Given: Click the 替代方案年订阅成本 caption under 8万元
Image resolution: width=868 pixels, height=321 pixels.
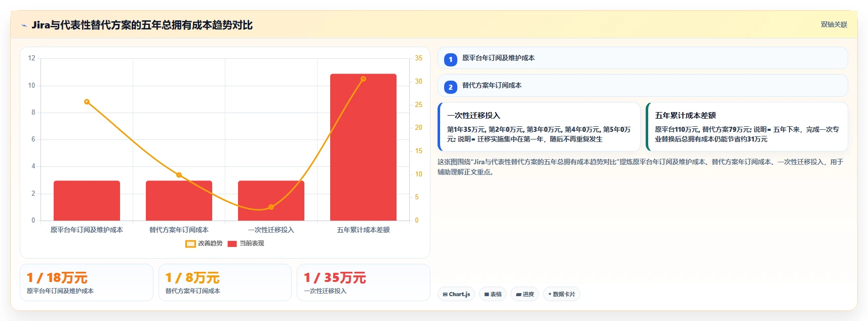Looking at the screenshot, I should (192, 291).
